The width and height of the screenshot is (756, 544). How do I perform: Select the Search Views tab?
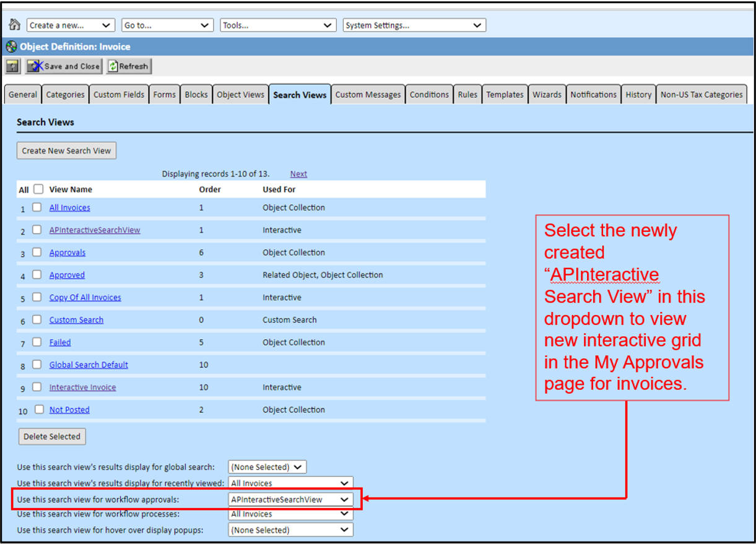click(x=300, y=95)
